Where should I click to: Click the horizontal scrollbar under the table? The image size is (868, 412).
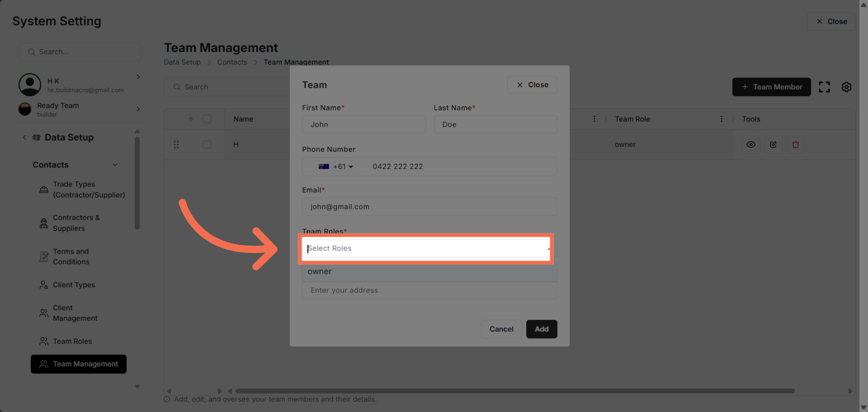(515, 391)
